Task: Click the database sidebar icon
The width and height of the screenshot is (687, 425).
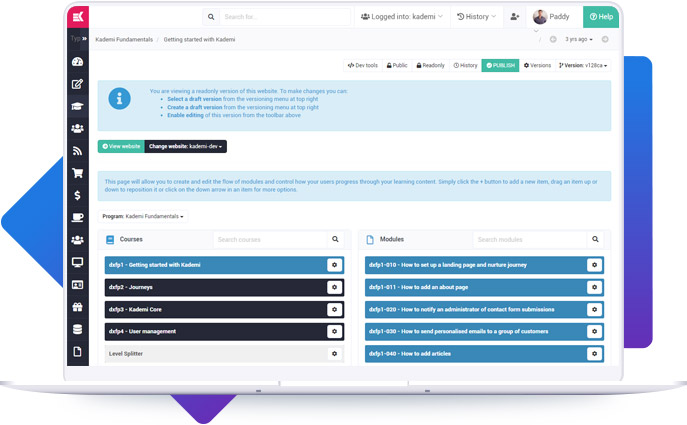Action: [77, 329]
